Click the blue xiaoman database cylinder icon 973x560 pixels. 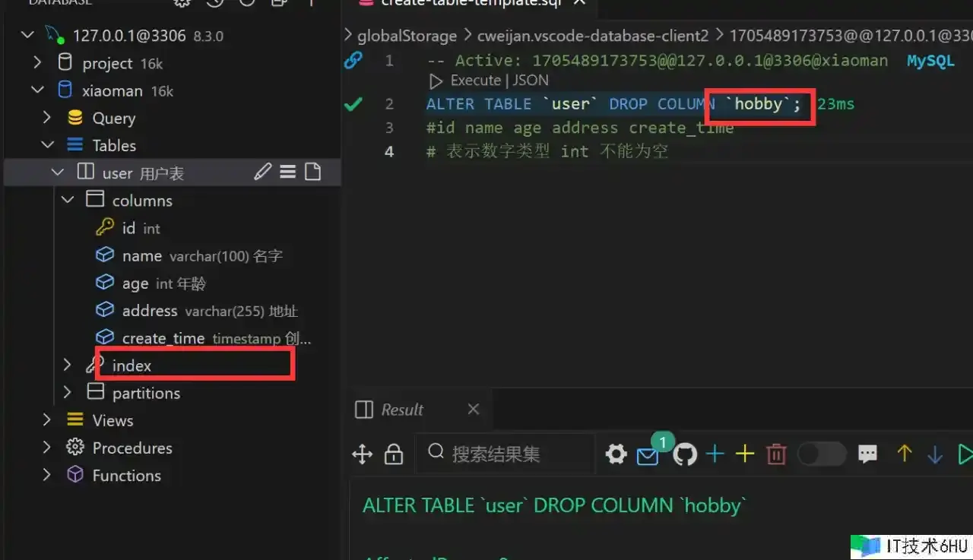[x=65, y=90]
